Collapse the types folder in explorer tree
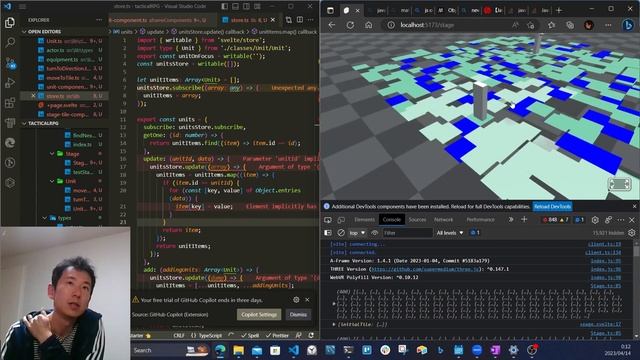The width and height of the screenshot is (640, 360). (x=44, y=218)
